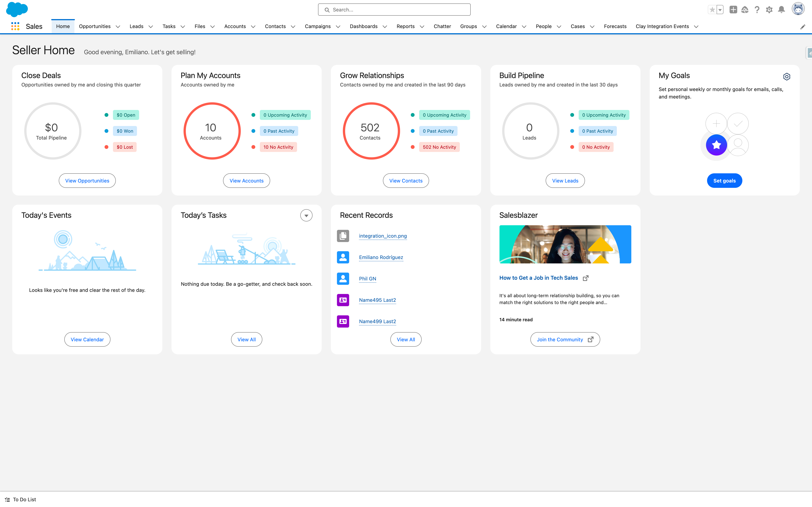The width and height of the screenshot is (812, 507).
Task: Expand the Contacts tab dropdown chevron
Action: 293,27
